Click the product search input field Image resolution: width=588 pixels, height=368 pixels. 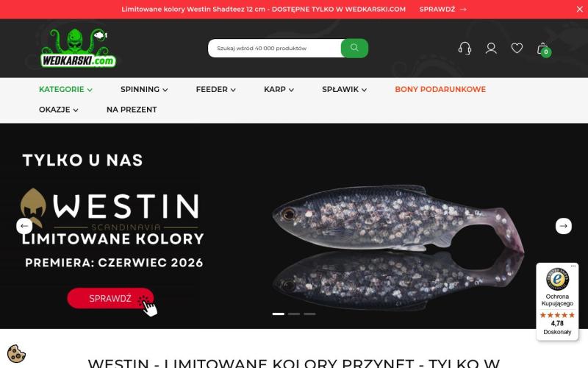[x=274, y=48]
